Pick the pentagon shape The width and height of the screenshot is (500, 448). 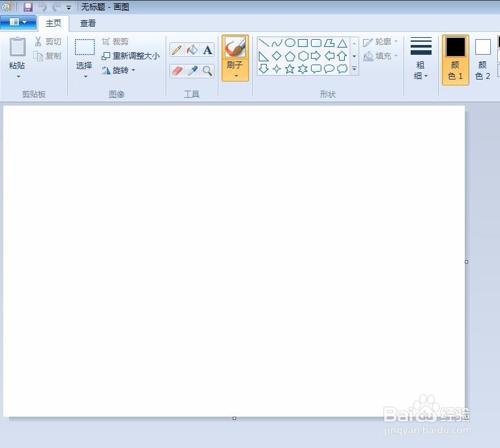pyautogui.click(x=289, y=56)
